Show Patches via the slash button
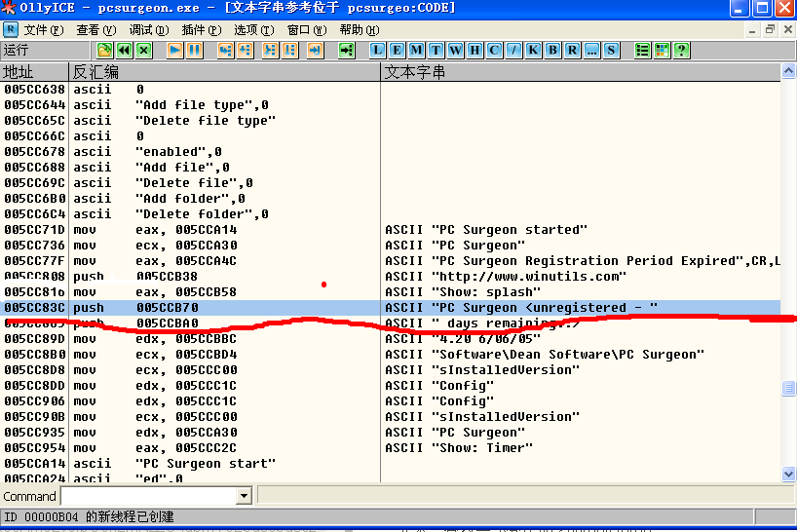Screen dimensions: 797x532 click(x=513, y=51)
